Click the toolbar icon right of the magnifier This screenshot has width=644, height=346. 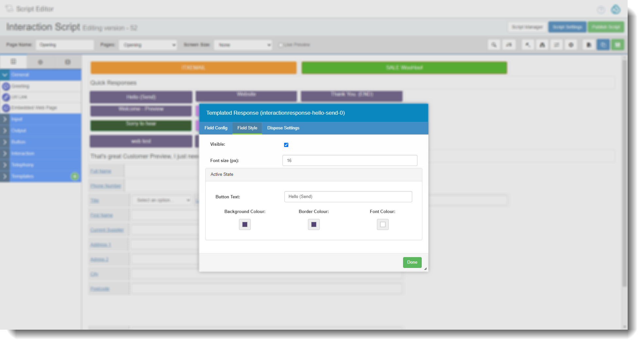coord(509,45)
